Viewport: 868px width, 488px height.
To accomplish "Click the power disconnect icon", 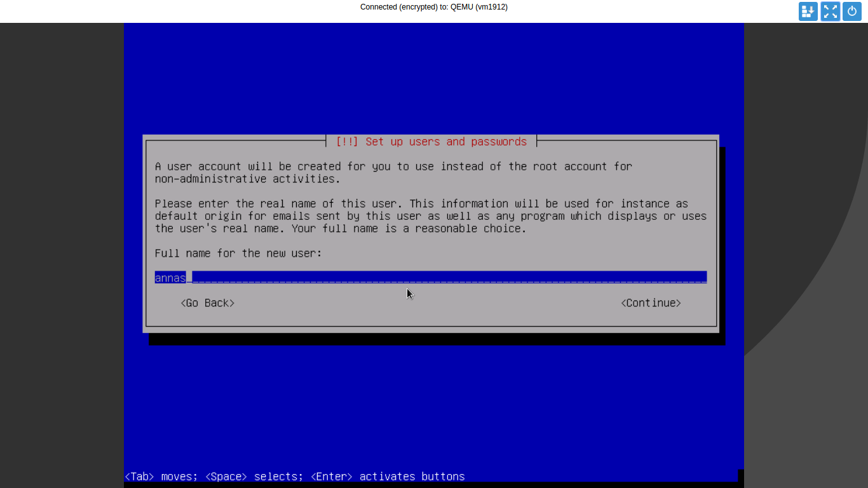I will [x=852, y=11].
